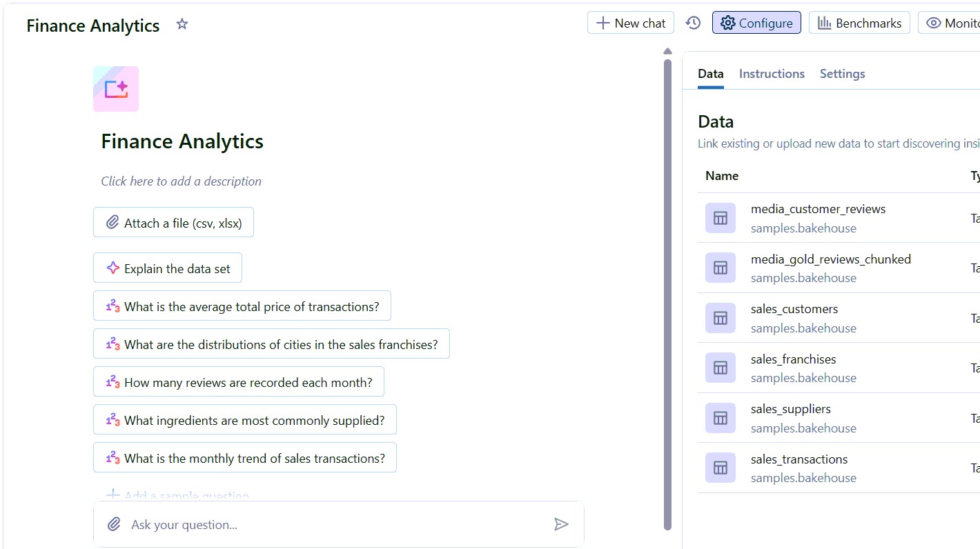Viewport: 980px width, 549px height.
Task: Click the Finance Analytics space logo icon
Action: (115, 89)
